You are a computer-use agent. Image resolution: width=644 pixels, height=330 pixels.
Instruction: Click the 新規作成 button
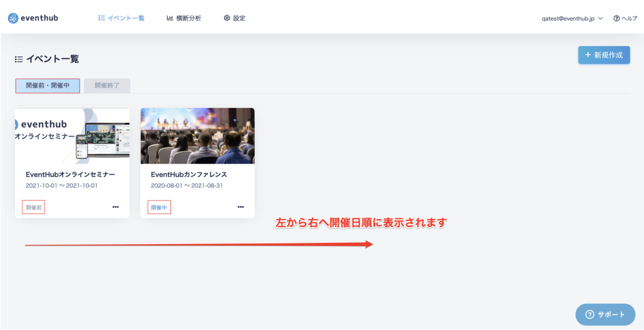604,55
